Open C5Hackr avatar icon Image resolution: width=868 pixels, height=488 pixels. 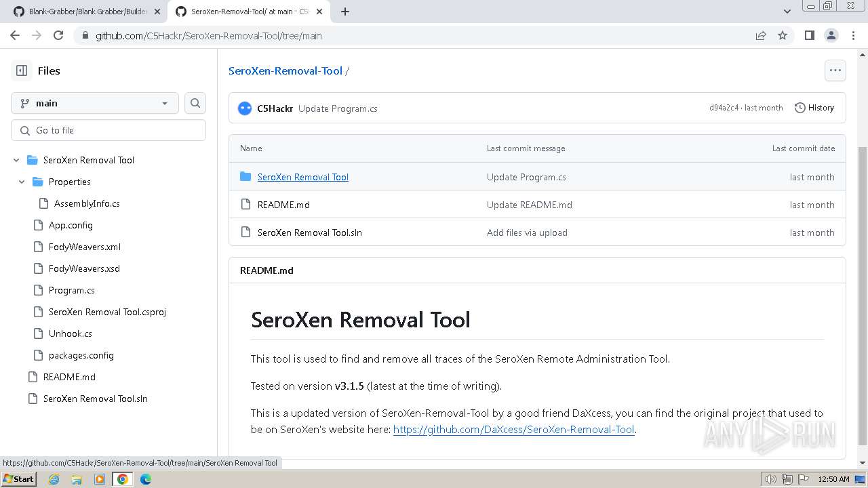click(245, 108)
